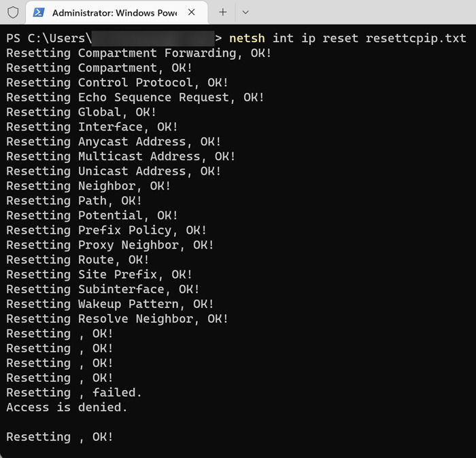This screenshot has width=476, height=458.
Task: Click the 'Resetting Route, OK!' line
Action: pyautogui.click(x=78, y=260)
